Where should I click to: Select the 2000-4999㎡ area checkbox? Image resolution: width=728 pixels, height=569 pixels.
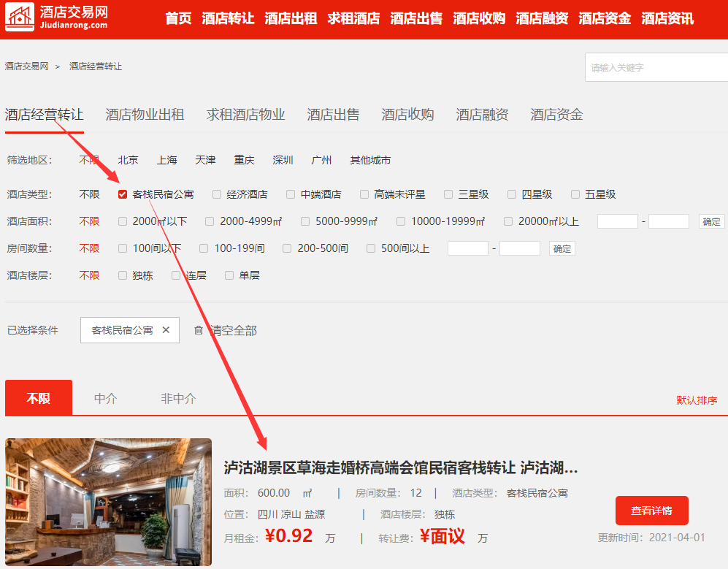[210, 221]
